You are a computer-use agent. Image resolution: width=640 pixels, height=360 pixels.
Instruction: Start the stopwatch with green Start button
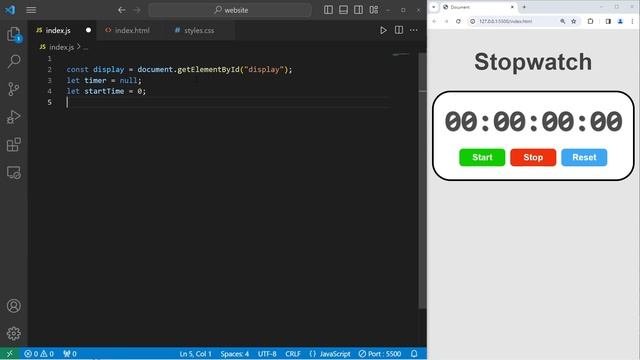click(x=482, y=158)
